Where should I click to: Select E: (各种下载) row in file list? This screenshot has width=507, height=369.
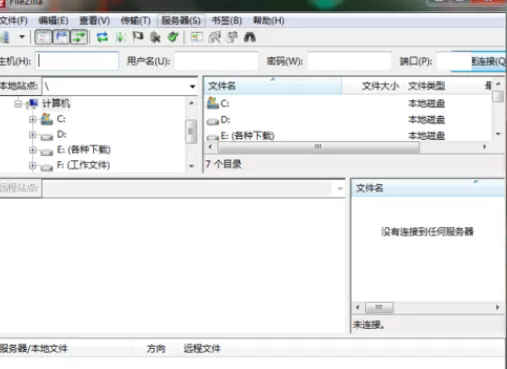pos(348,135)
